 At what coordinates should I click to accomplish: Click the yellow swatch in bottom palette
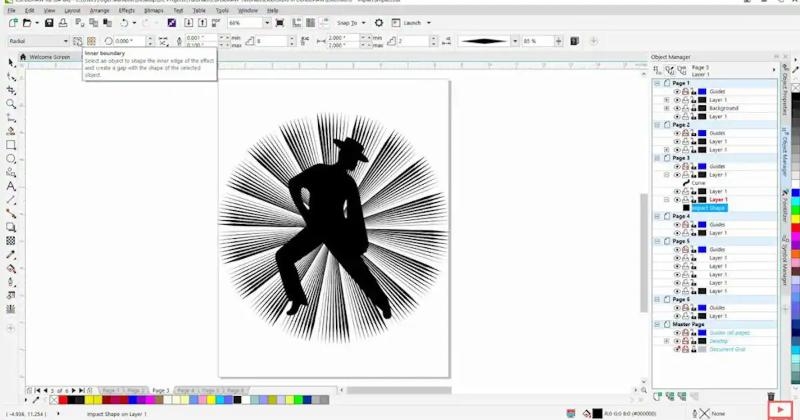pyautogui.click(x=89, y=400)
